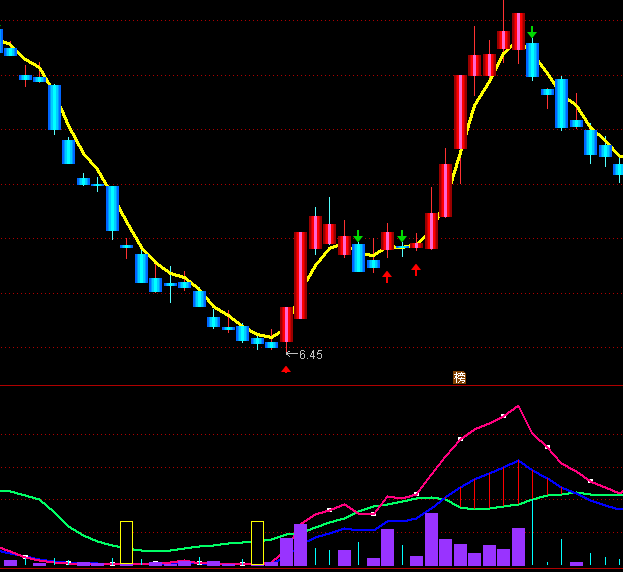This screenshot has width=623, height=572.
Task: Click the blue candle beneath the first mid-chart green arrow
Action: pos(358,258)
